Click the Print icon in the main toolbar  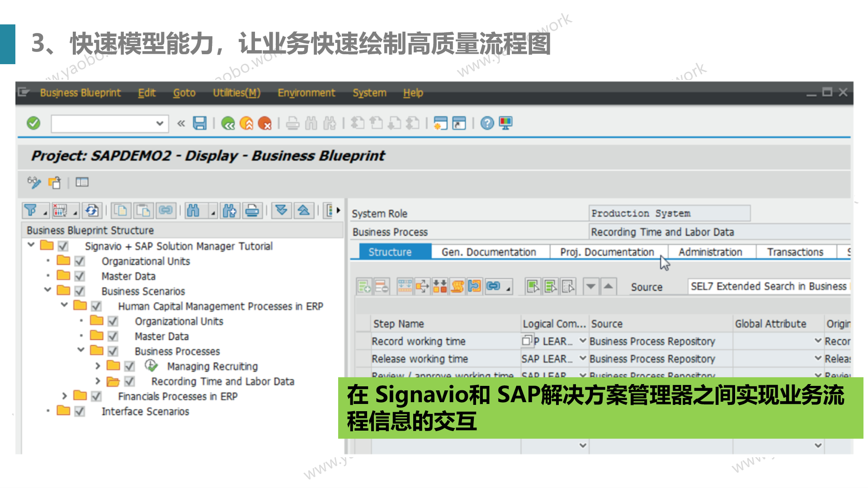292,123
